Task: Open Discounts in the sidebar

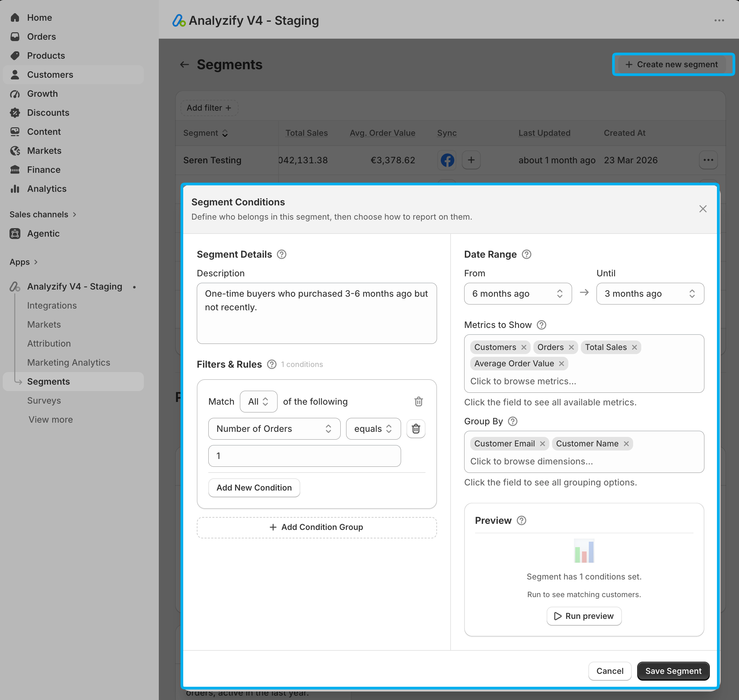Action: [48, 113]
